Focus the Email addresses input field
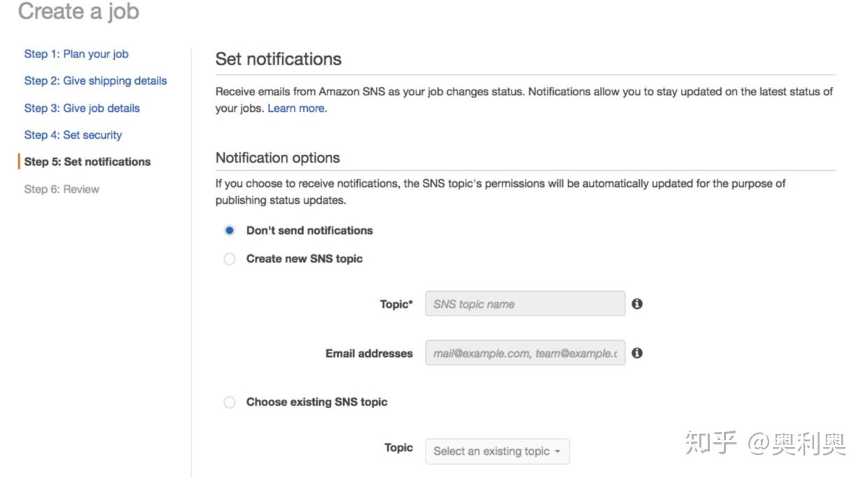Viewport: 868px width, 478px height. coord(525,353)
